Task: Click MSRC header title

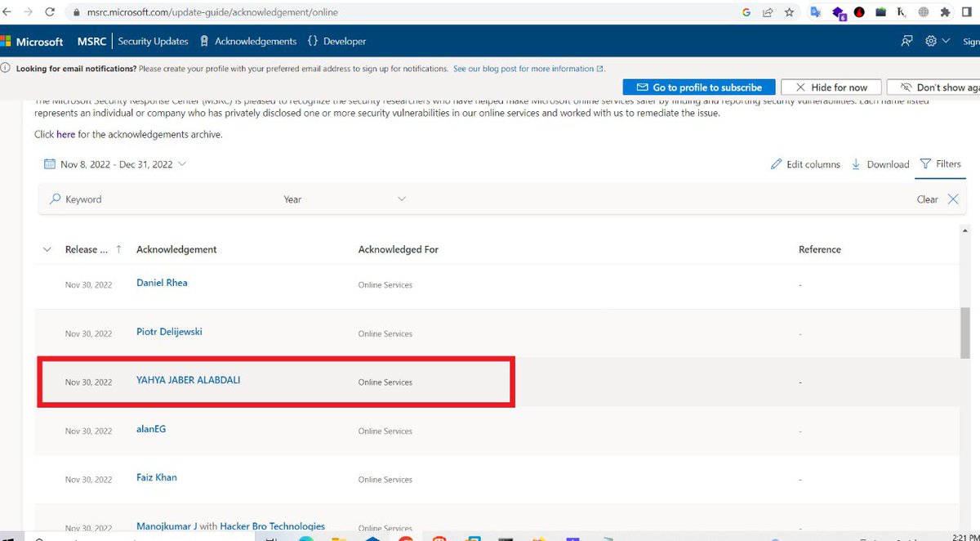Action: tap(91, 41)
